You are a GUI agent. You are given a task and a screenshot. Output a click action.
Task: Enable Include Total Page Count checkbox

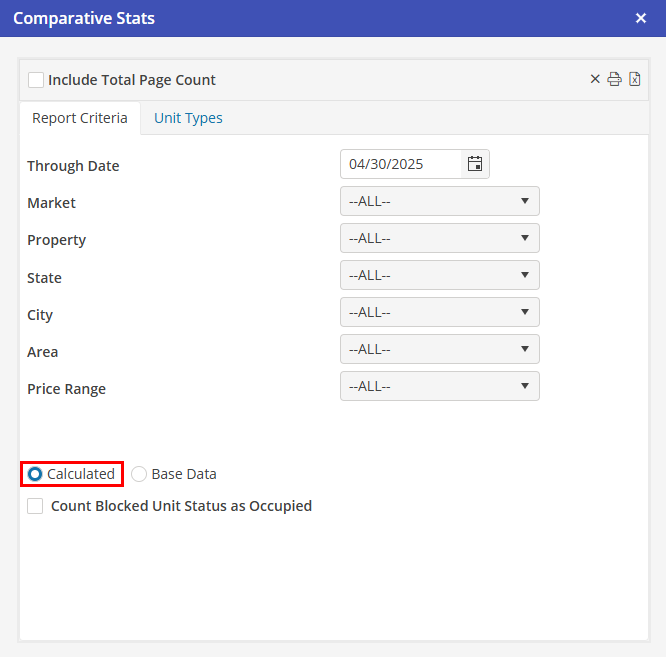click(x=36, y=80)
